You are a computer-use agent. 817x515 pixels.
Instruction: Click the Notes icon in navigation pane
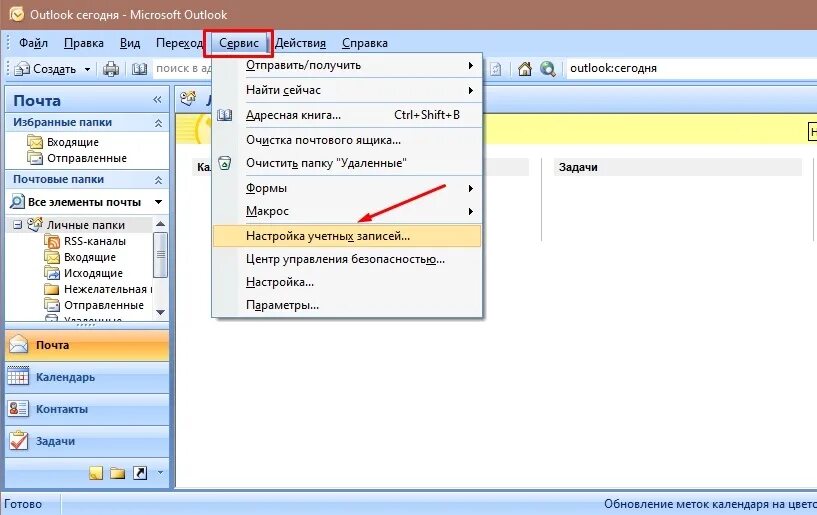(96, 473)
